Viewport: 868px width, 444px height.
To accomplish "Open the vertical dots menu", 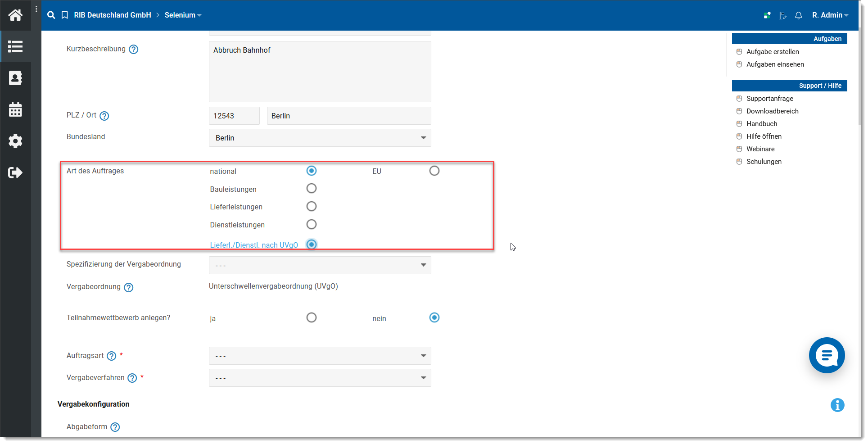I will [36, 9].
